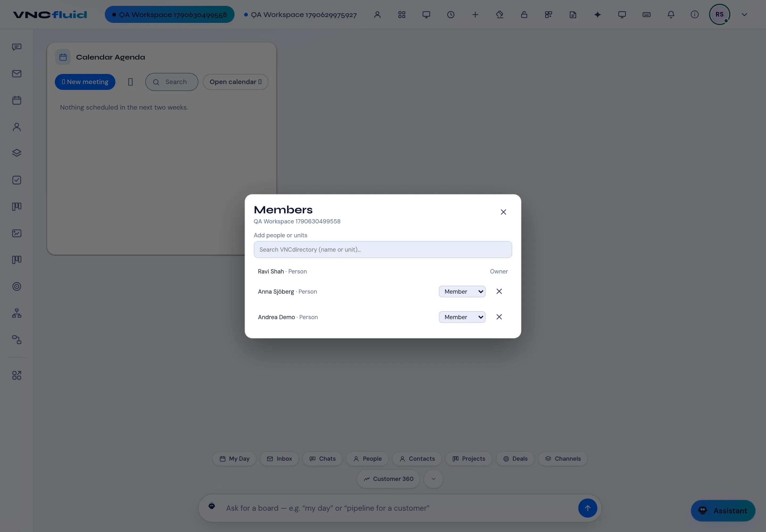Open the tasks checkmark icon in sidebar
766x532 pixels.
pos(17,180)
